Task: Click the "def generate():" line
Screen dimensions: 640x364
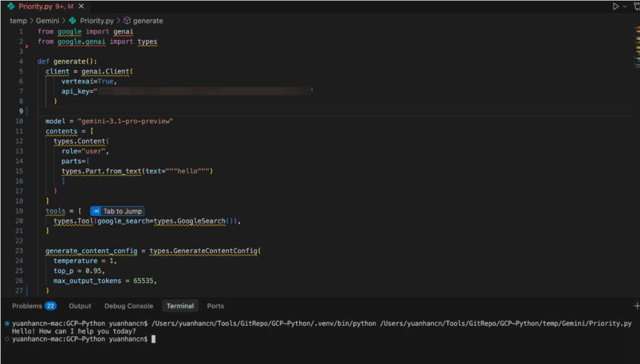Action: (67, 61)
